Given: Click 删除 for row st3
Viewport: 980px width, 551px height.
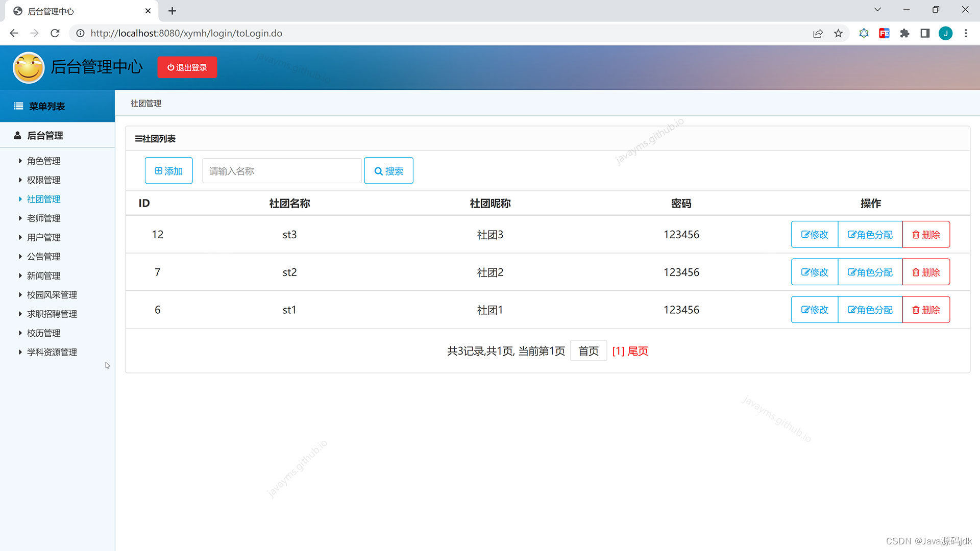Looking at the screenshot, I should 926,235.
